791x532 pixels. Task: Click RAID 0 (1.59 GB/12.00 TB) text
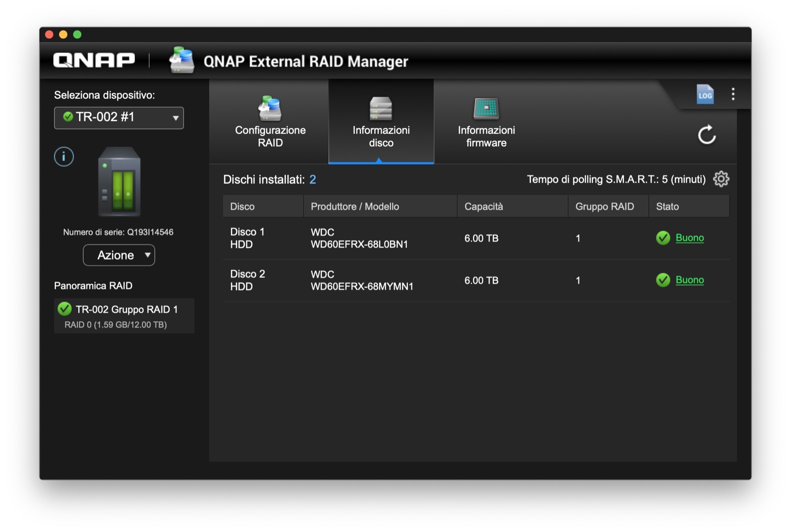coord(116,325)
